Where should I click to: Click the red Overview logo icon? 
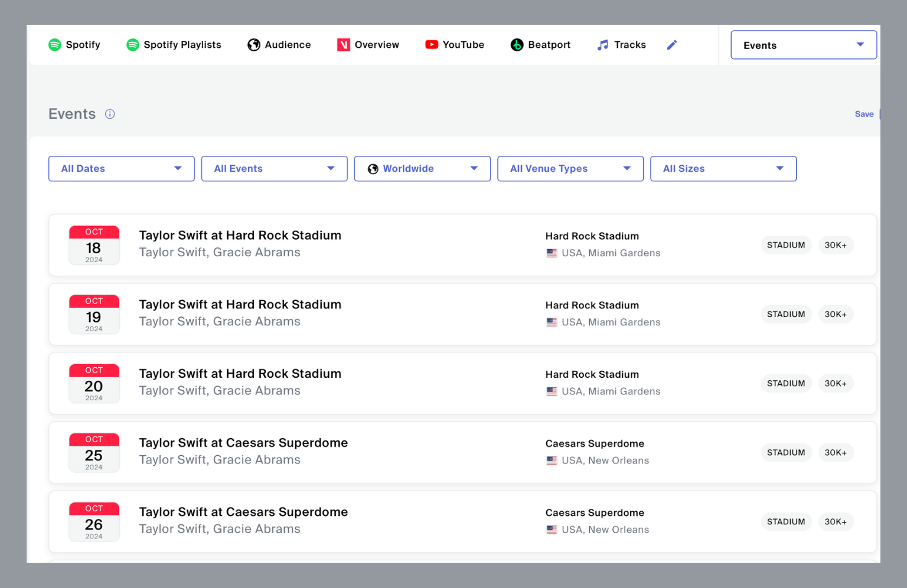coord(344,45)
